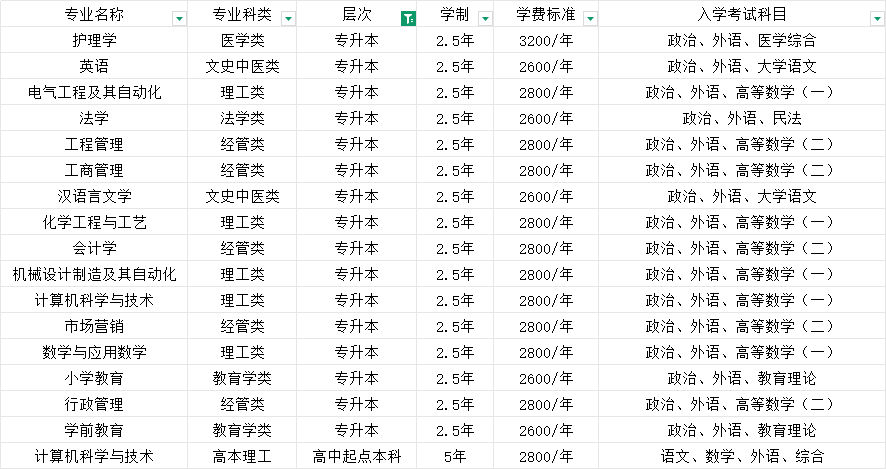Select 教育理论 exam cell in 学前教育 row
886x469 pixels.
tap(742, 430)
